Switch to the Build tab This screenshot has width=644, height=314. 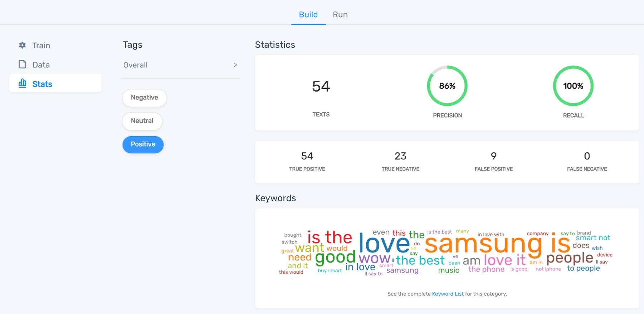pyautogui.click(x=308, y=15)
